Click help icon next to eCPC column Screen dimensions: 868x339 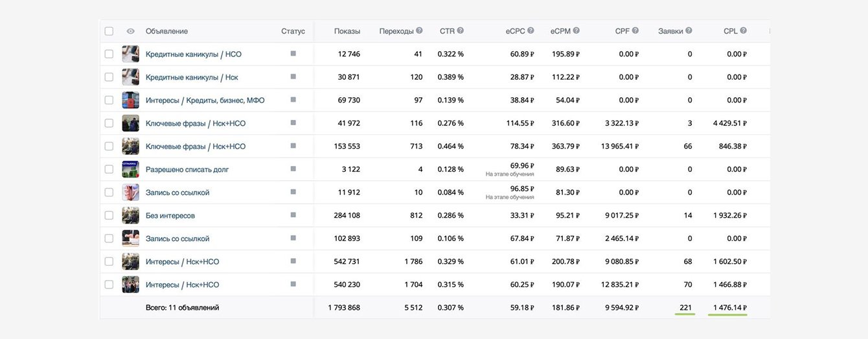(x=531, y=30)
